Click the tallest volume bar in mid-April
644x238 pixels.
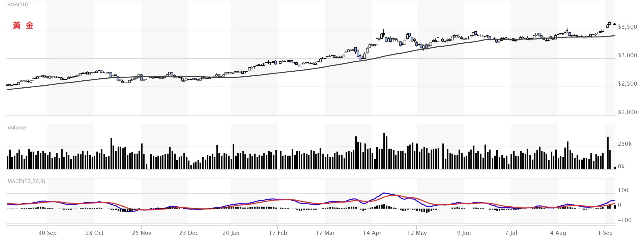(384, 151)
